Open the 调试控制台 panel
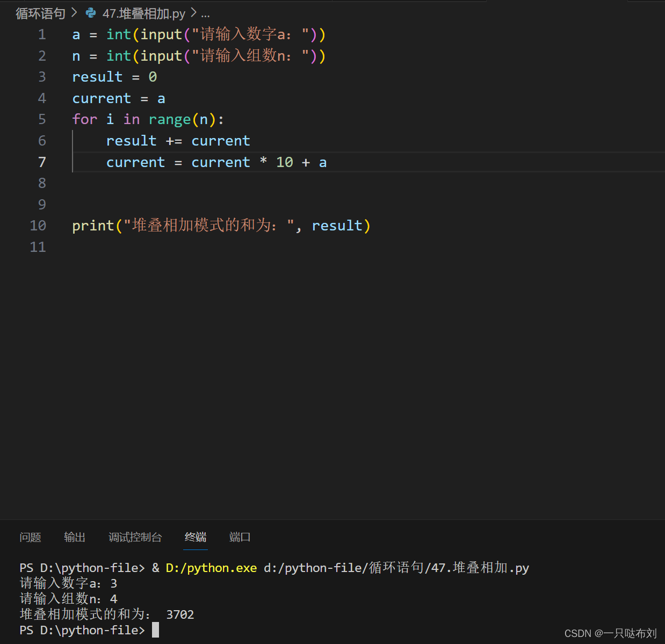Image resolution: width=665 pixels, height=644 pixels. (x=135, y=537)
